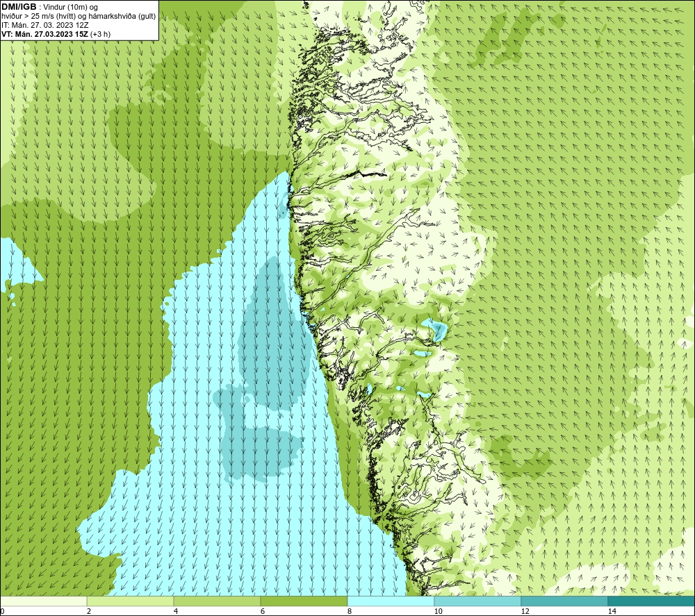Click the medium green 4–6 m/s legend swatch
This screenshot has width=695, height=616.
[x=217, y=601]
